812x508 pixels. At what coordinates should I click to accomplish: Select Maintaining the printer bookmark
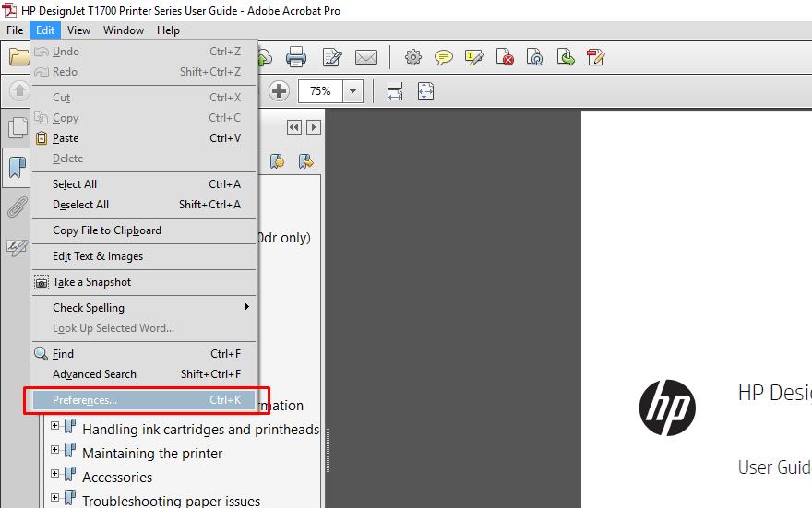(x=152, y=454)
